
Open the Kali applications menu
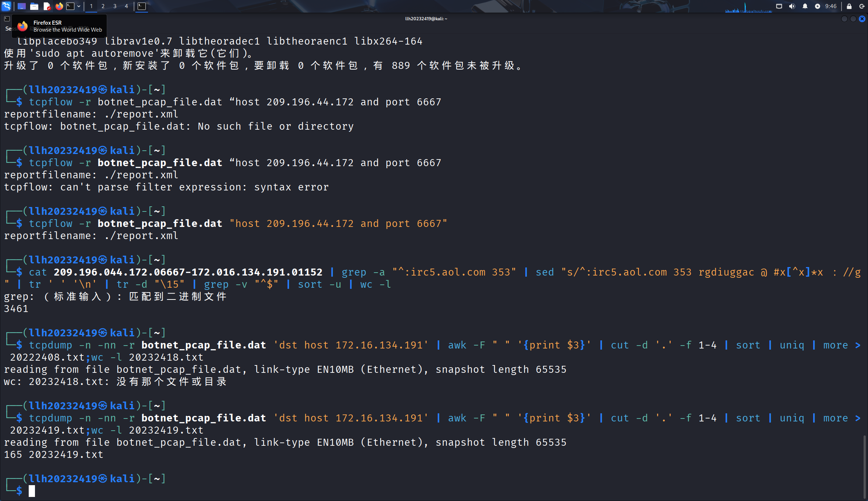coord(6,6)
